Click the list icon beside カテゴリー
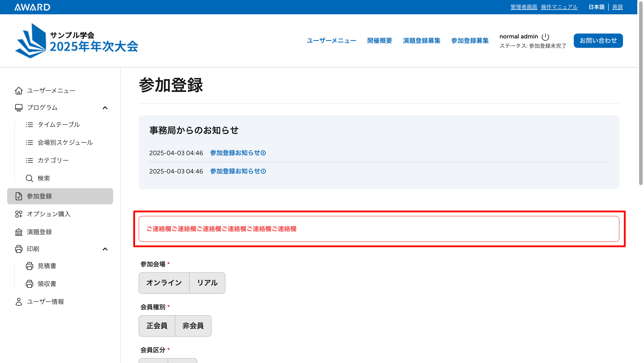The height and width of the screenshot is (363, 644). click(x=29, y=160)
